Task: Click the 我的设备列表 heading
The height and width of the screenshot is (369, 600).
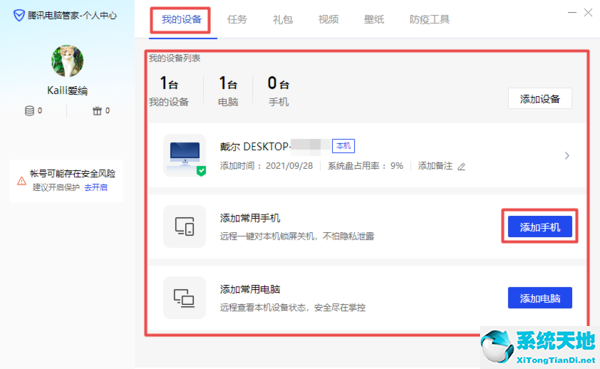Action: coord(174,58)
